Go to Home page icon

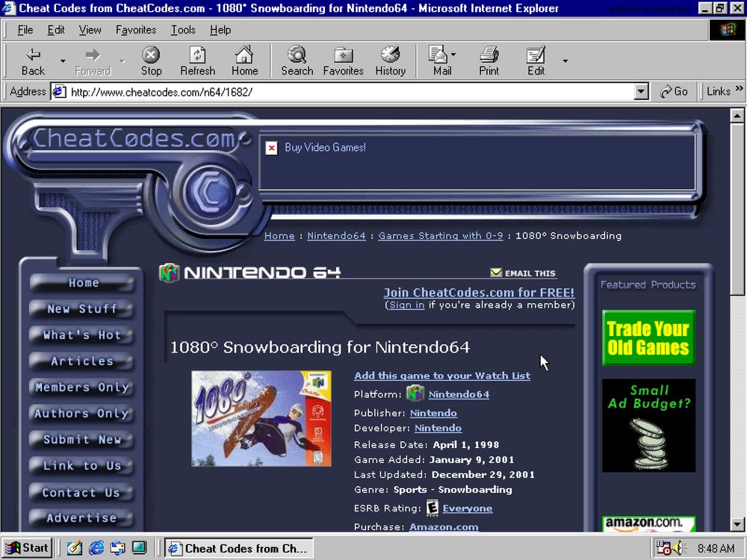coord(244,61)
